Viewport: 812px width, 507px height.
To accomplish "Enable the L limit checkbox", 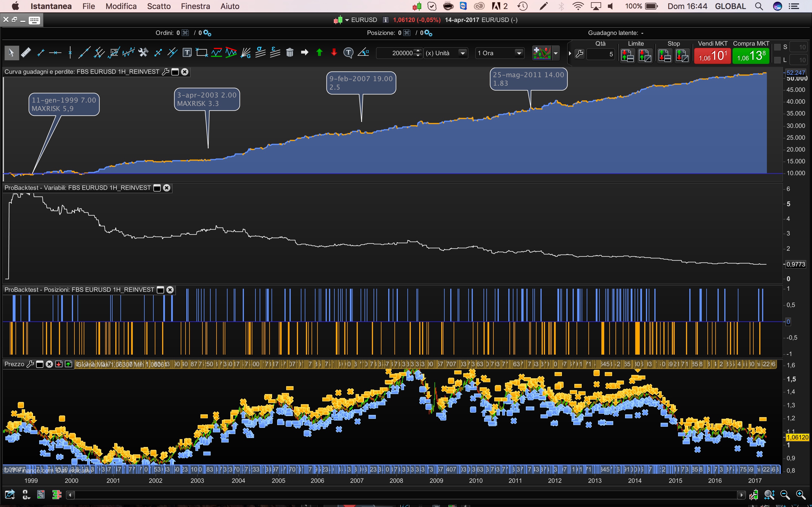I will 777,60.
